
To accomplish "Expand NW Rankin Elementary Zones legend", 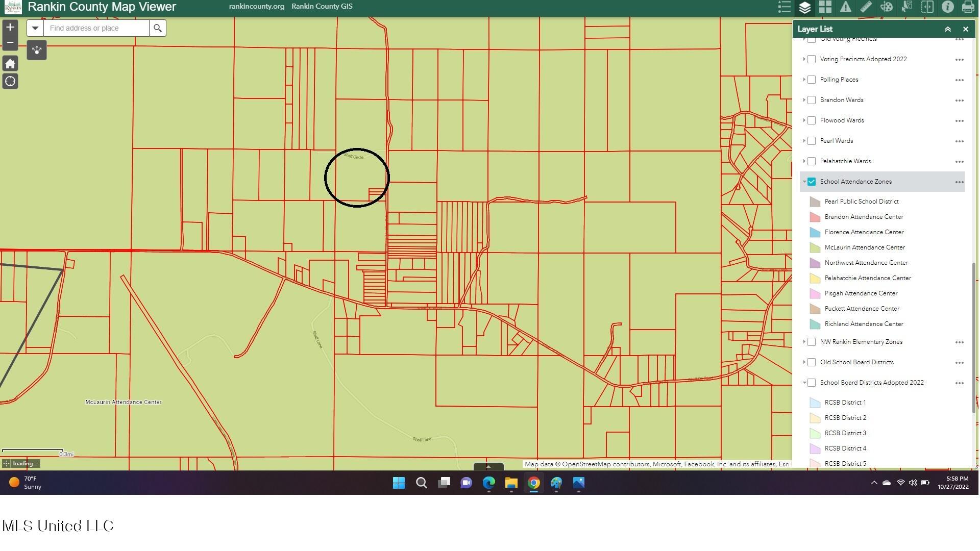I will click(x=804, y=342).
